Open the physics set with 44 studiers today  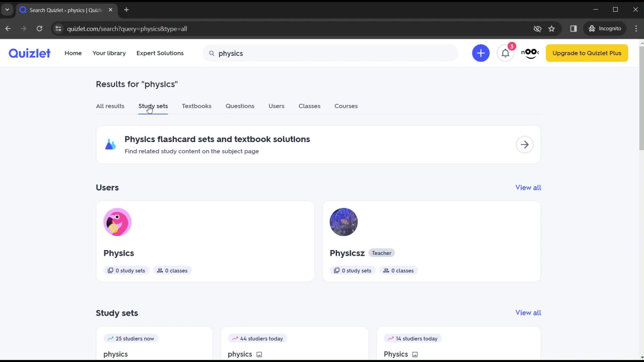[240, 354]
